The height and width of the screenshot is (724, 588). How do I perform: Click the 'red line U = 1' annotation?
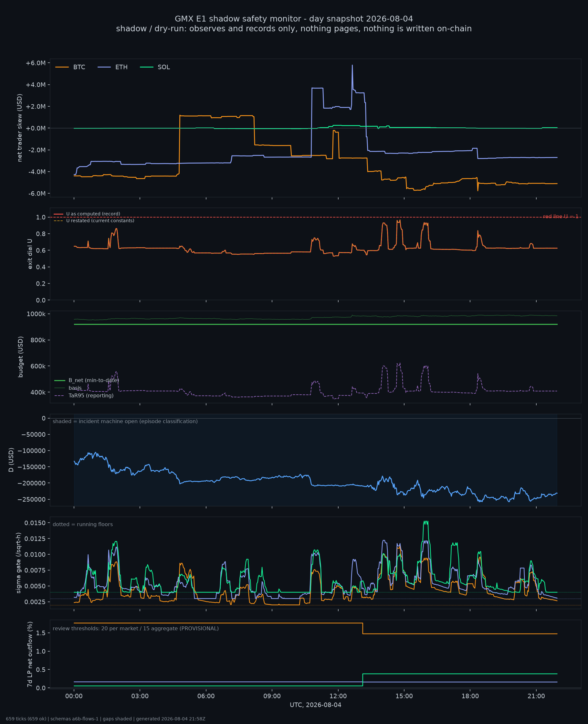(x=561, y=217)
